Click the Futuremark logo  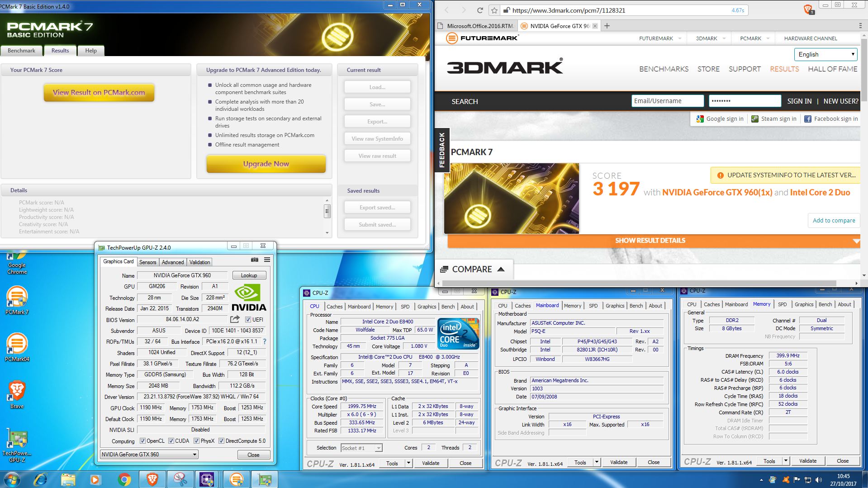(482, 38)
